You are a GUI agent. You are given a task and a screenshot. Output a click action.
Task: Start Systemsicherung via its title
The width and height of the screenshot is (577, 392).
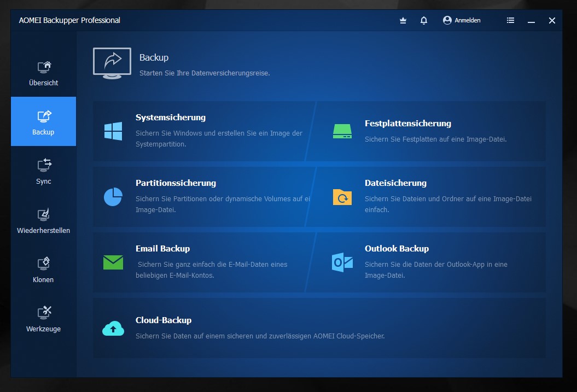pos(171,118)
